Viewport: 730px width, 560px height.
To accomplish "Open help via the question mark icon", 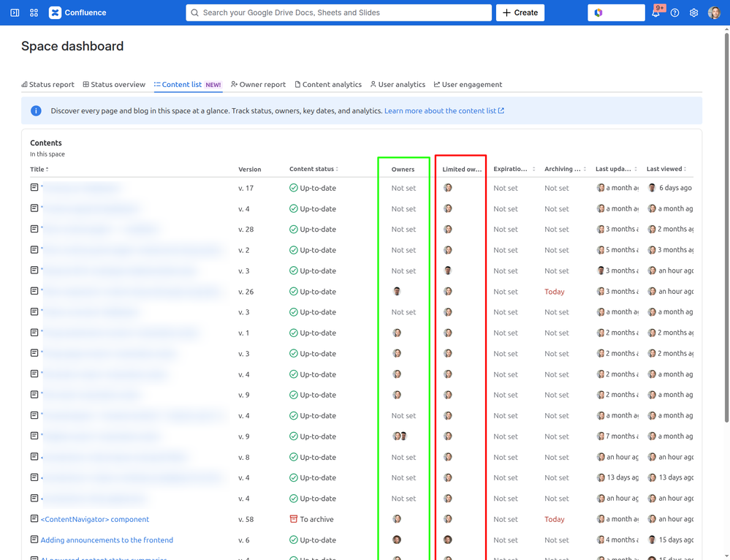I will click(674, 12).
